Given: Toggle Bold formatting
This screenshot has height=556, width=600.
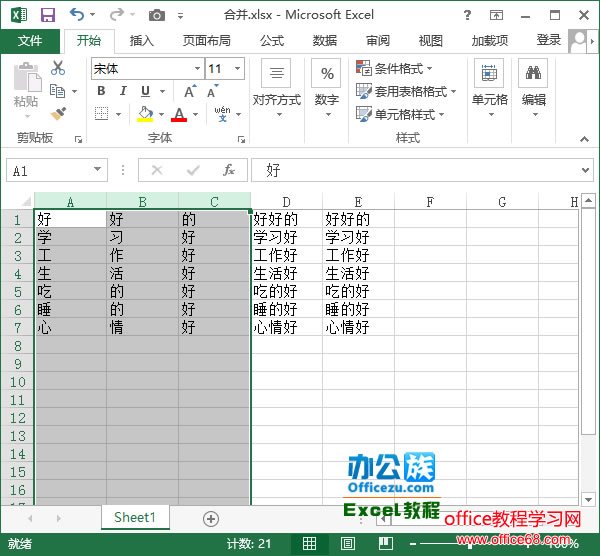Looking at the screenshot, I should click(x=101, y=91).
